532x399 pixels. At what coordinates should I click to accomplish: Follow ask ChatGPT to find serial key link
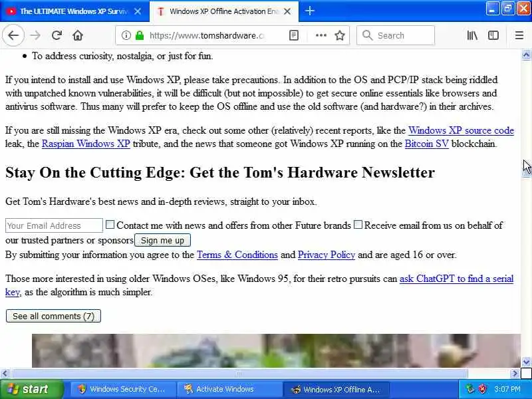tap(456, 279)
